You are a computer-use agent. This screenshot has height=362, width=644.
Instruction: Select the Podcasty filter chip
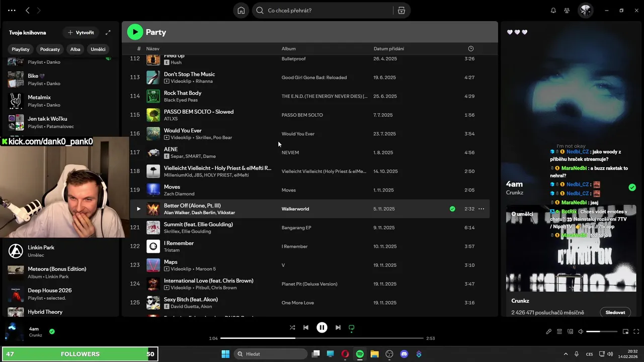[x=50, y=49]
